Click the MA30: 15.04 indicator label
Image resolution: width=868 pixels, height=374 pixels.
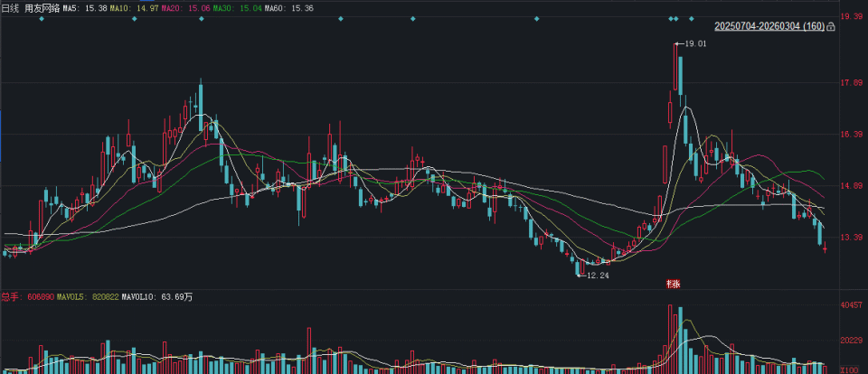236,8
